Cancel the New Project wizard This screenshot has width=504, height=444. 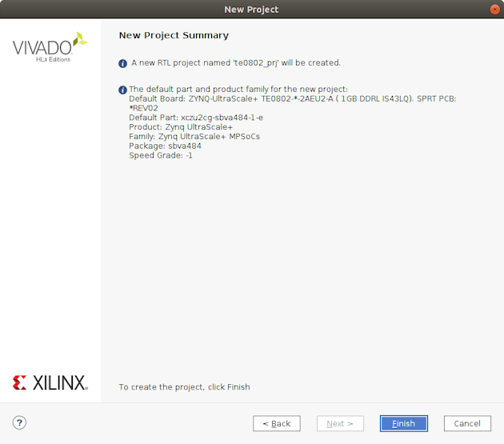467,423
